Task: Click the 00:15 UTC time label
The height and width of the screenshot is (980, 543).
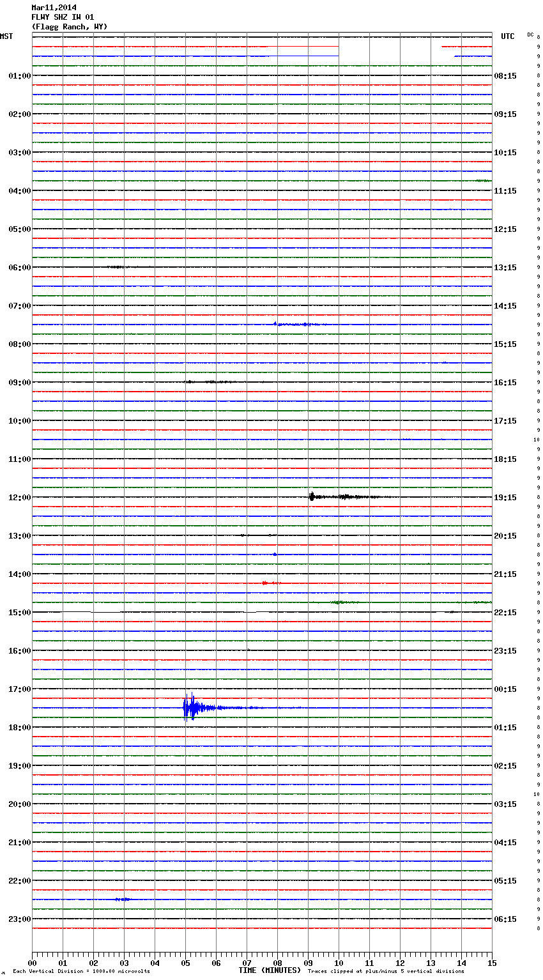Action: point(505,689)
